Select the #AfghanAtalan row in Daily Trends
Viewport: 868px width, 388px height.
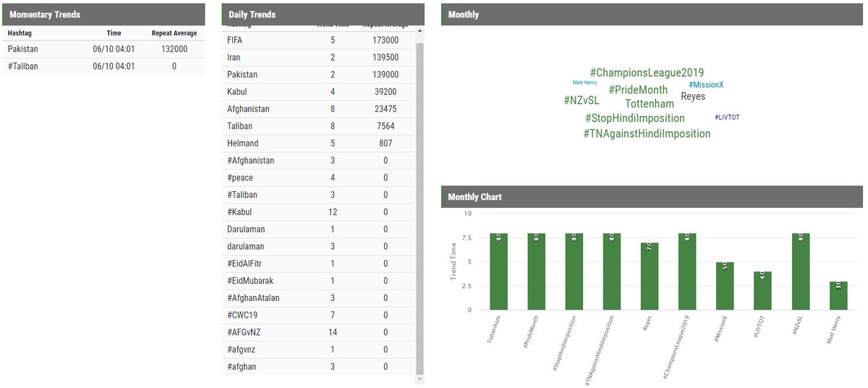(318, 298)
